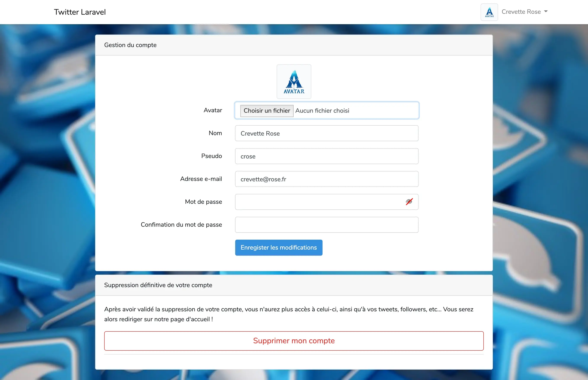Select the Nom field containing 'Crevette Rose'
Screen dimensions: 588x380
coord(327,133)
